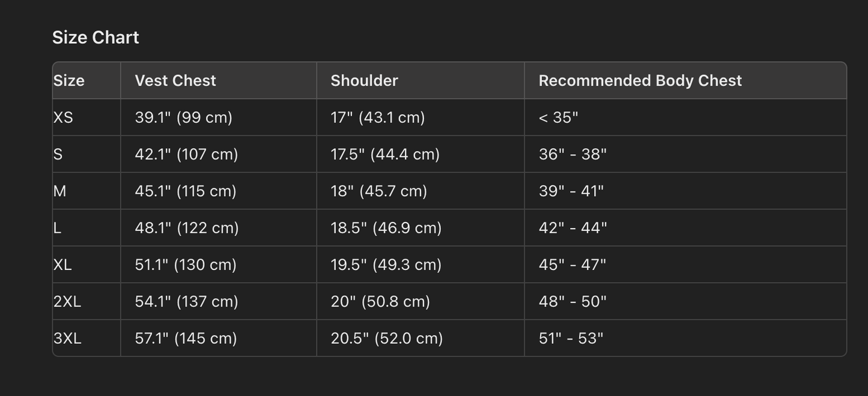Click the XL size cell
Image resolution: width=868 pixels, height=396 pixels.
point(62,265)
